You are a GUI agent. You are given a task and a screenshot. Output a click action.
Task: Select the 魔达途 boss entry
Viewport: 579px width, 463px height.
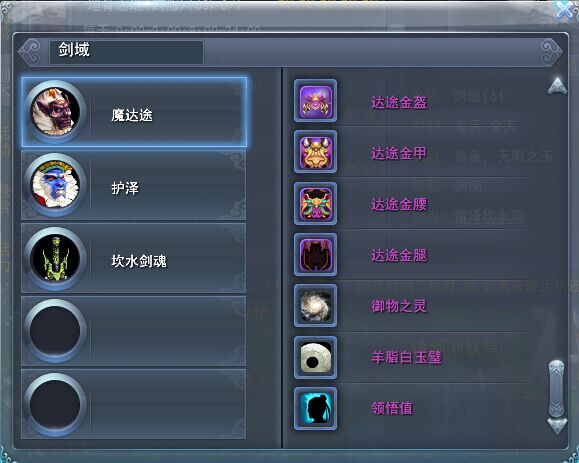click(134, 112)
